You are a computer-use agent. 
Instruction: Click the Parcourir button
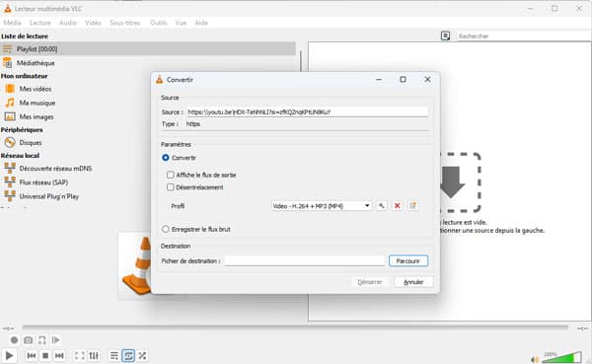click(408, 261)
